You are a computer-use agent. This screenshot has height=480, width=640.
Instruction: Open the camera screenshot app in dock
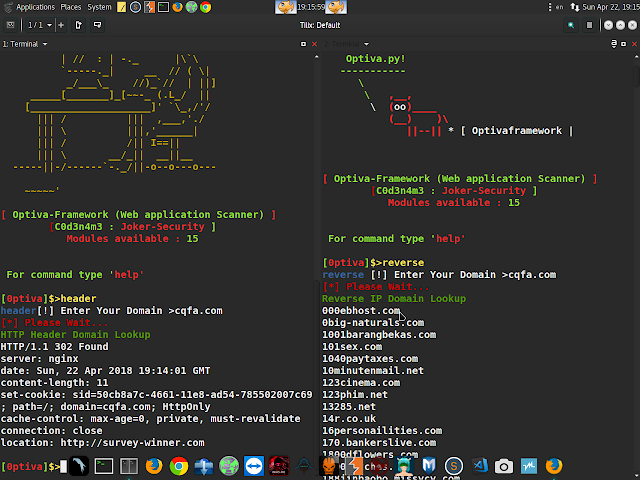(x=504, y=466)
